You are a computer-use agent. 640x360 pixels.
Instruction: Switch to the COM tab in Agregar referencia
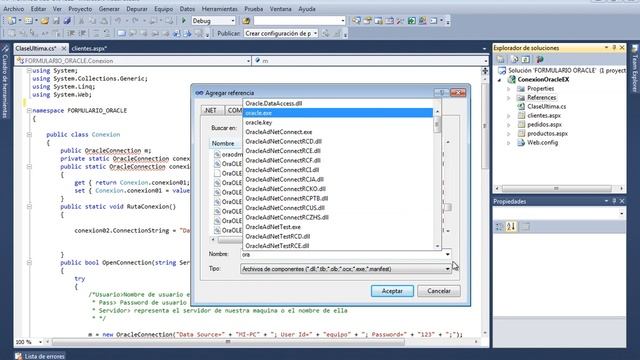[234, 110]
